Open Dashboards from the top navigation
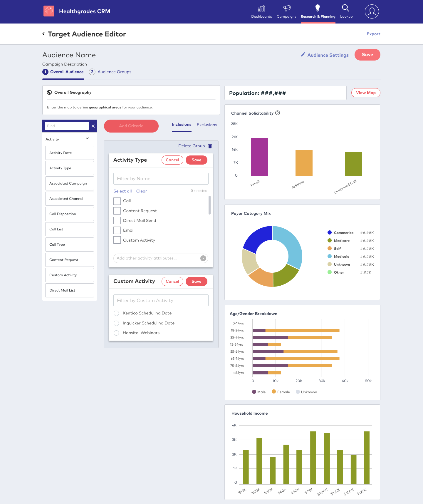Screen dimensions: 423x504 [x=261, y=11]
